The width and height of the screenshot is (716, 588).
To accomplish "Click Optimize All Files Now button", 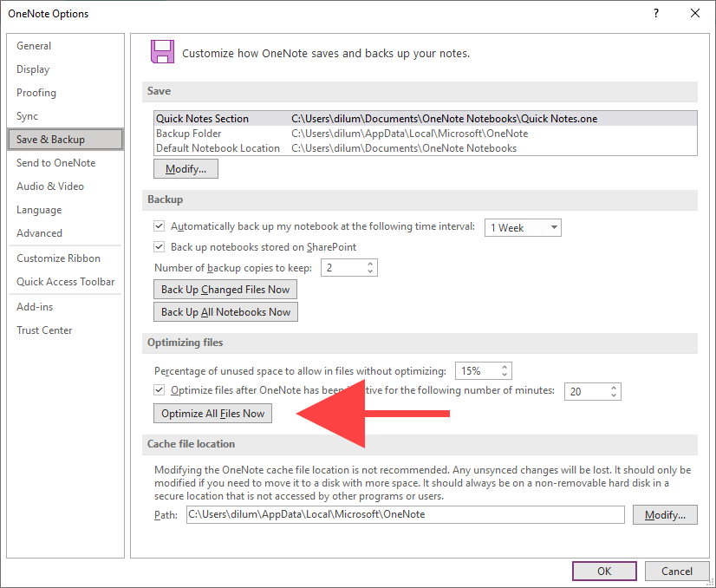I will point(212,413).
